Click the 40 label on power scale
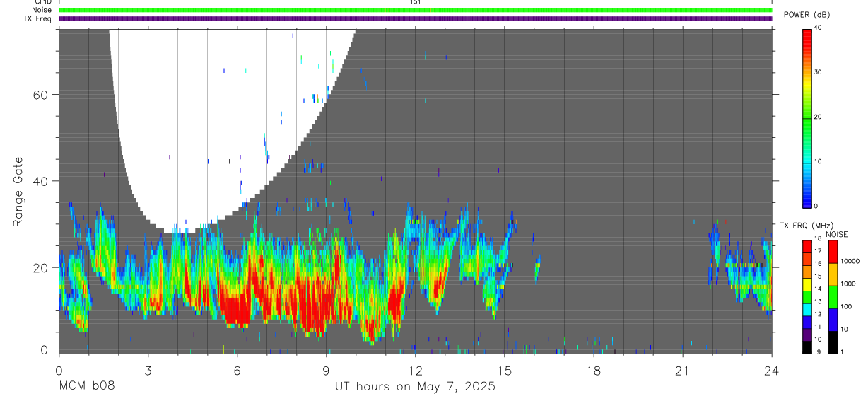This screenshot has width=868, height=401. pyautogui.click(x=819, y=28)
